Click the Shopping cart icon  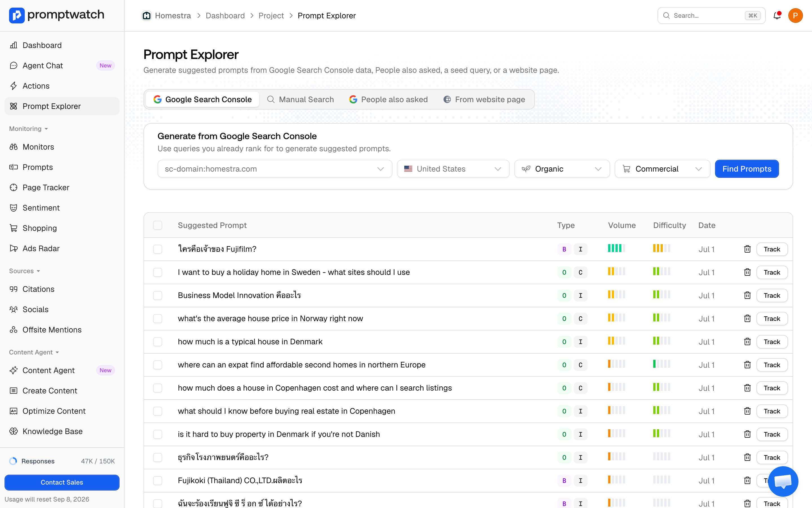[x=14, y=228]
